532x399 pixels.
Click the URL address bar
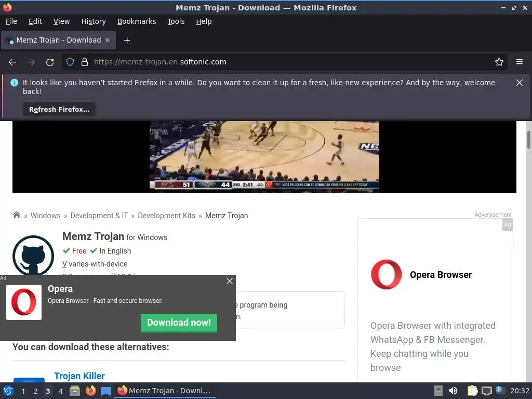click(284, 62)
